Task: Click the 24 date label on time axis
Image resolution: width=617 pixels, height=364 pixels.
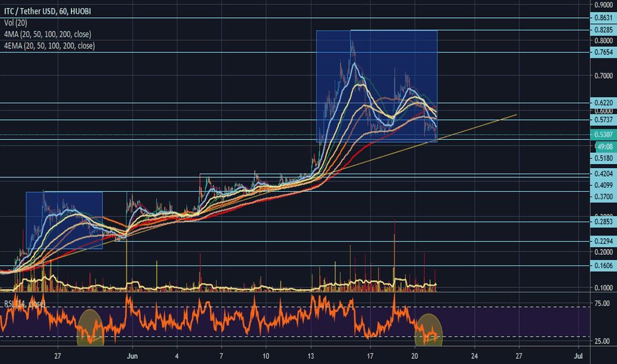Action: tap(474, 356)
